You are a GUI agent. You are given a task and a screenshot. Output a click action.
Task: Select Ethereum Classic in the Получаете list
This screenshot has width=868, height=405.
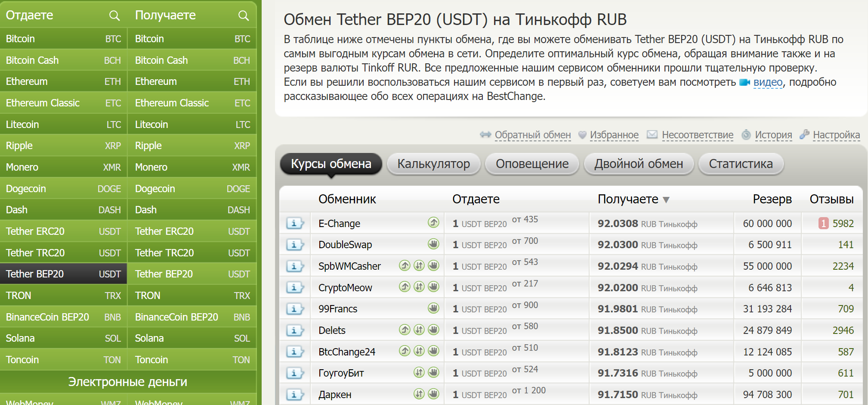pos(192,103)
